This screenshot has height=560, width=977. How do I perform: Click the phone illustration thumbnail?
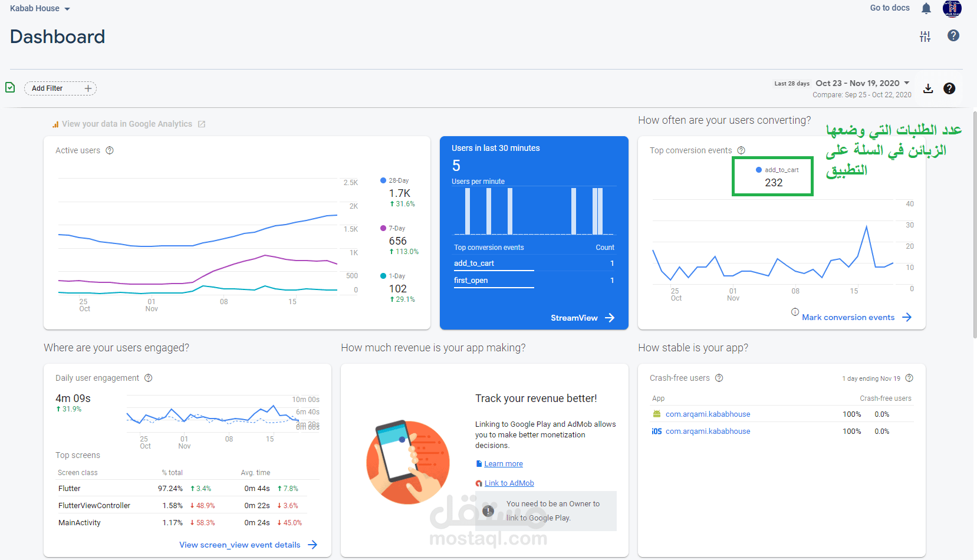coord(408,462)
